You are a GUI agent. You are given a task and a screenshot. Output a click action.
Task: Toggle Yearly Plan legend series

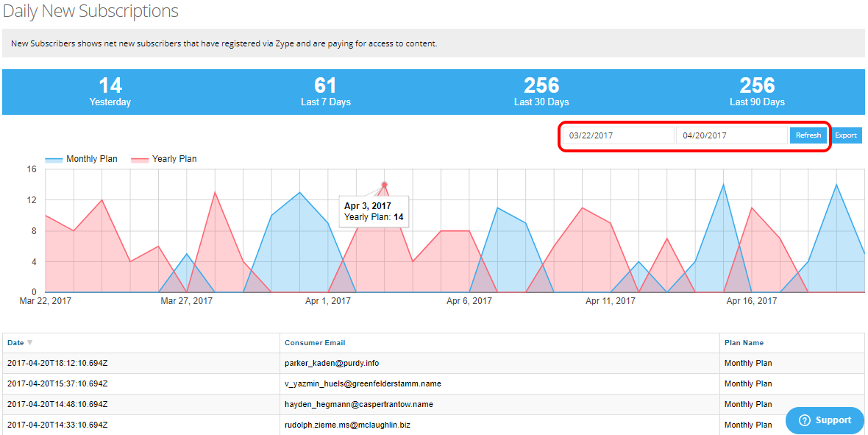(163, 159)
